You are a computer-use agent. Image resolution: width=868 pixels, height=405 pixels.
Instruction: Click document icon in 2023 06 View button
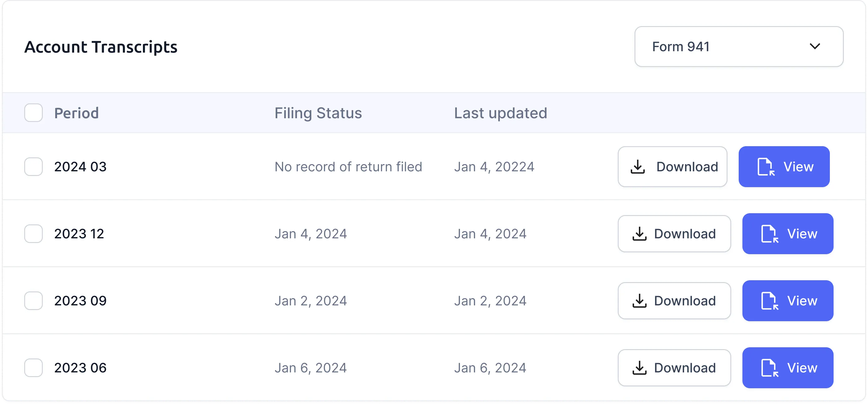[770, 368]
